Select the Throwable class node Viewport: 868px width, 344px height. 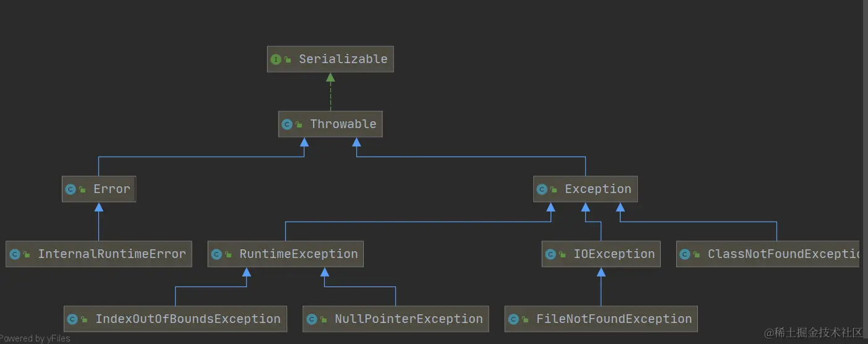click(x=330, y=124)
